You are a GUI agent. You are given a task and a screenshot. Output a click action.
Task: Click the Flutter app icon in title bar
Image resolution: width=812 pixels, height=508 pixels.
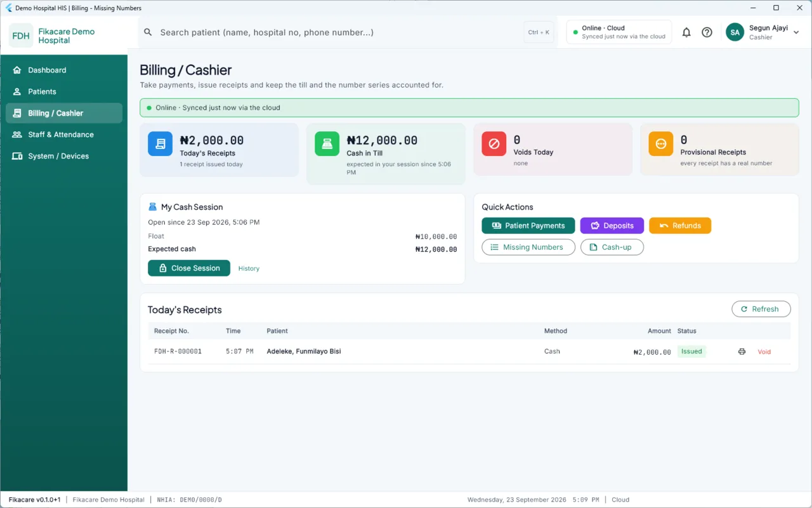coord(9,8)
